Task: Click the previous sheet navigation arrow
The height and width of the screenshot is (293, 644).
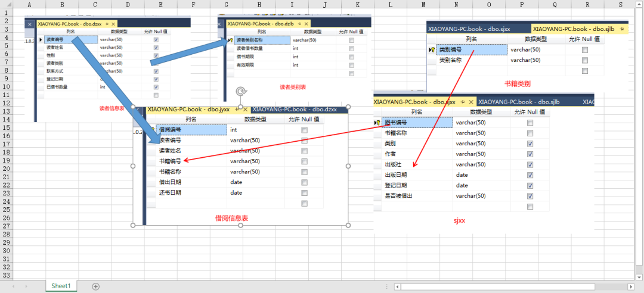Action: [x=14, y=286]
